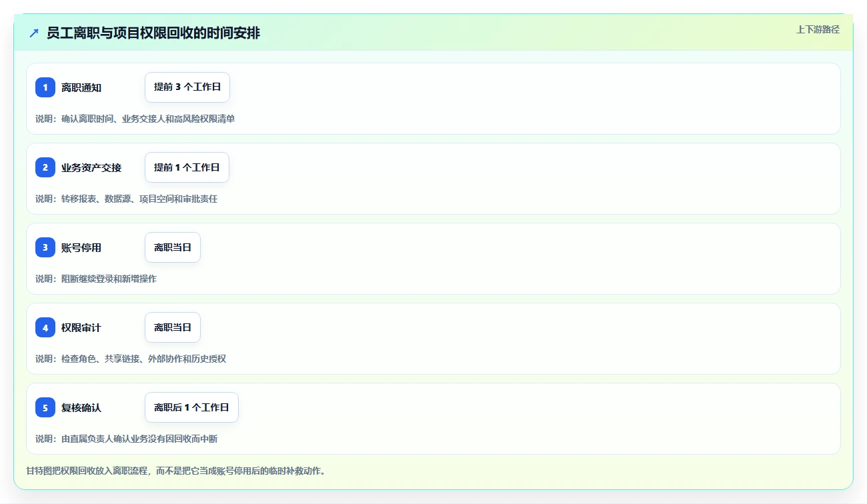Click the 上下游路径 label in header
This screenshot has width=867, height=504.
click(818, 29)
